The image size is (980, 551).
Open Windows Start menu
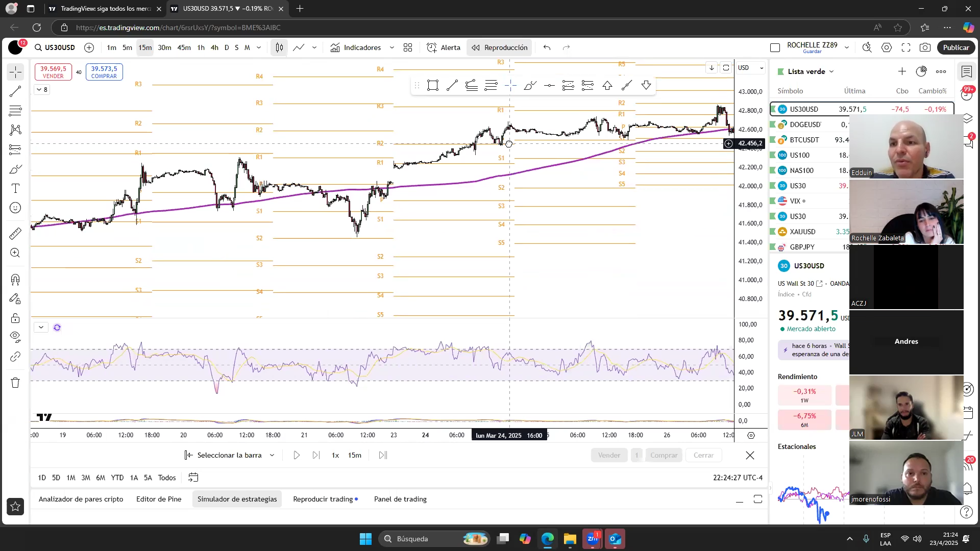(365, 539)
